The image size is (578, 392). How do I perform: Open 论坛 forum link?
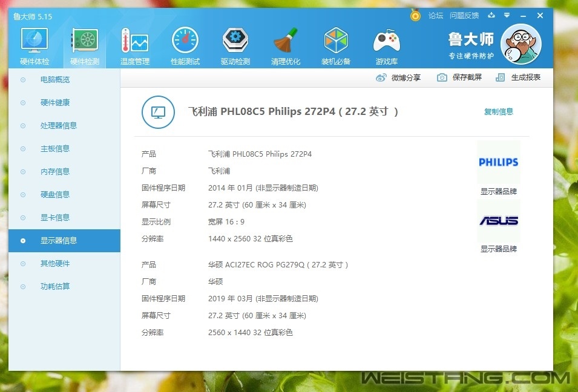[436, 16]
